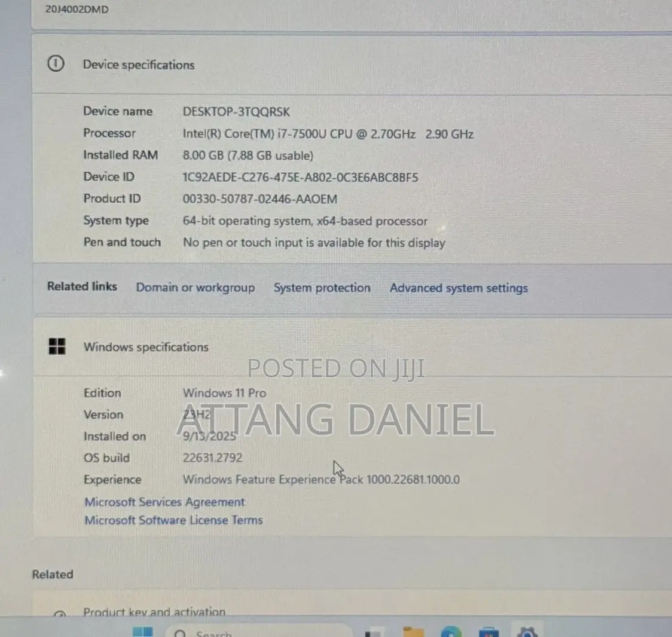Screen dimensions: 672x637
Task: Select OS build value 22631.2792
Action: tap(213, 458)
